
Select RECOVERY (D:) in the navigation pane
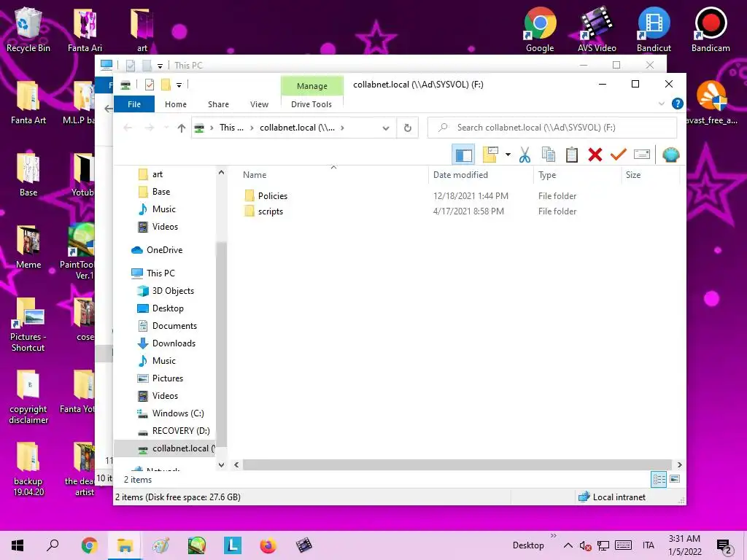[x=181, y=431]
